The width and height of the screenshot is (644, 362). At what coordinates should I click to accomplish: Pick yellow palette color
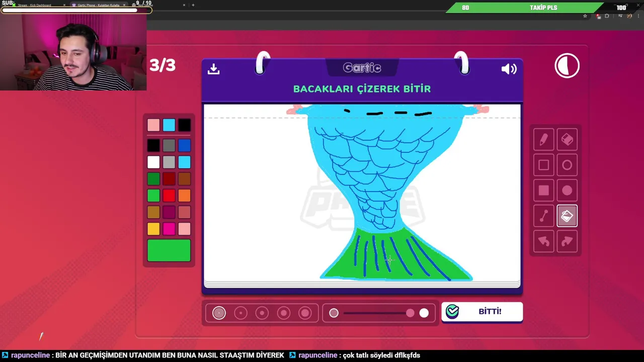(x=153, y=229)
